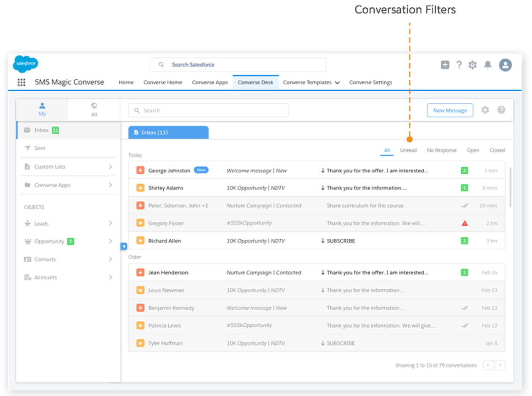Open Converse Templates dropdown arrow

(337, 82)
